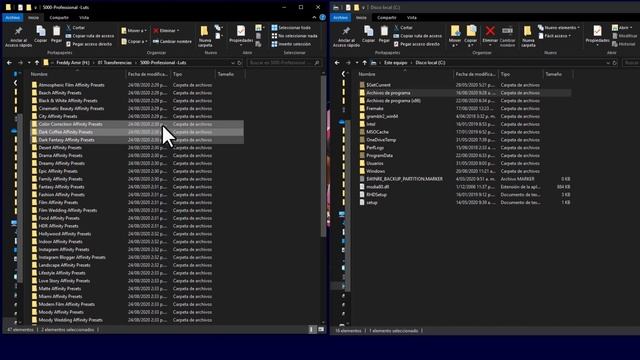
Task: Pin to quick access in left window
Action: [18, 37]
